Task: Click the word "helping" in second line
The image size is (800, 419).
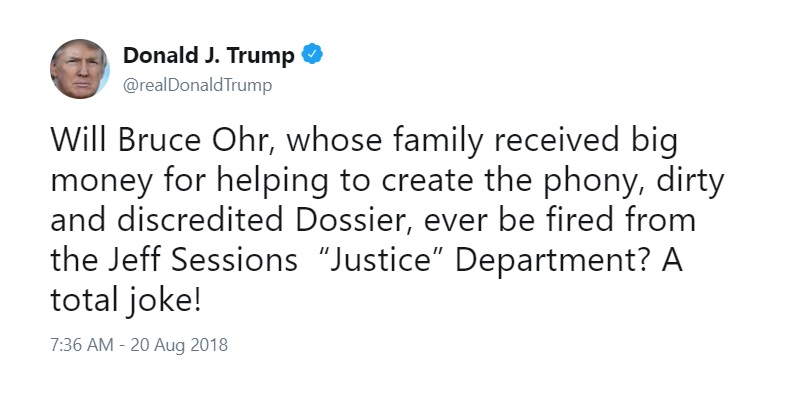Action: tap(272, 181)
